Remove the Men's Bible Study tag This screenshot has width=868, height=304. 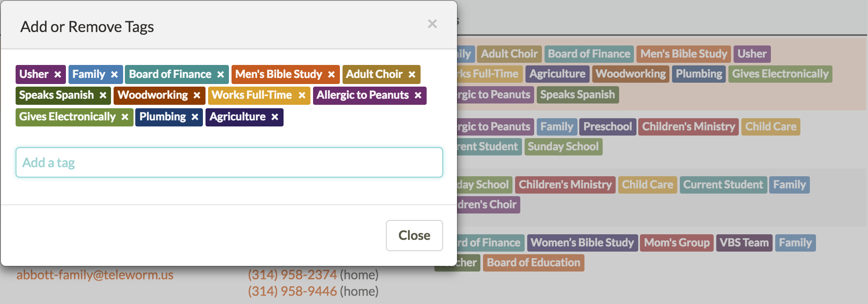click(x=332, y=74)
